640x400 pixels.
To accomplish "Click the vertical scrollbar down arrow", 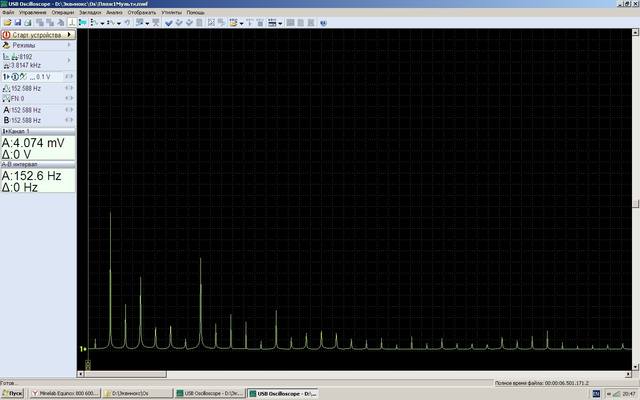I will 636,367.
